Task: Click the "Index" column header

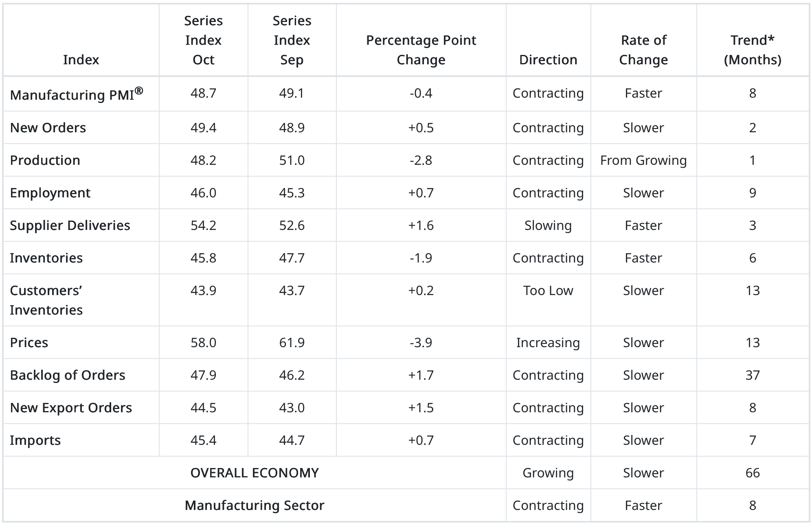Action: 81,60
